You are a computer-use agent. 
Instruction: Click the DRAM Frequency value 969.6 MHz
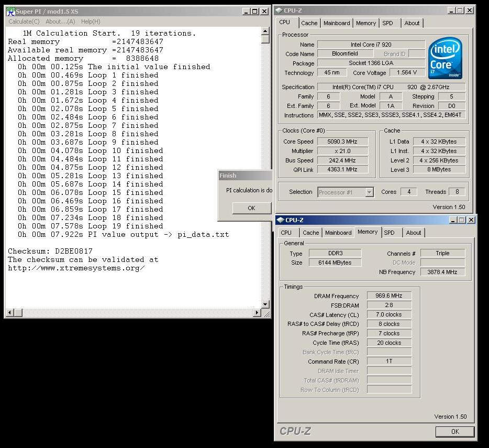click(x=389, y=296)
